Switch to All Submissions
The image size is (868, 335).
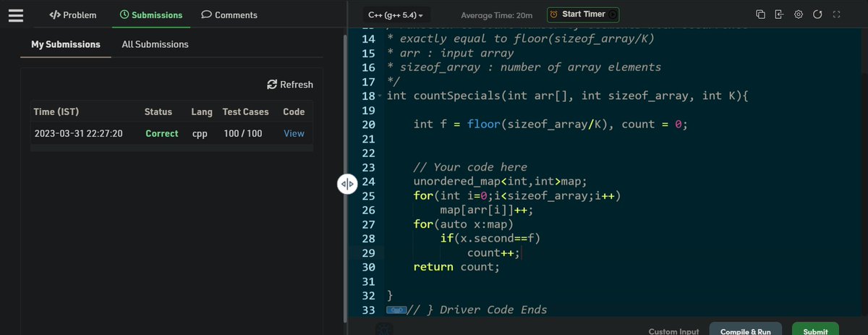point(155,44)
